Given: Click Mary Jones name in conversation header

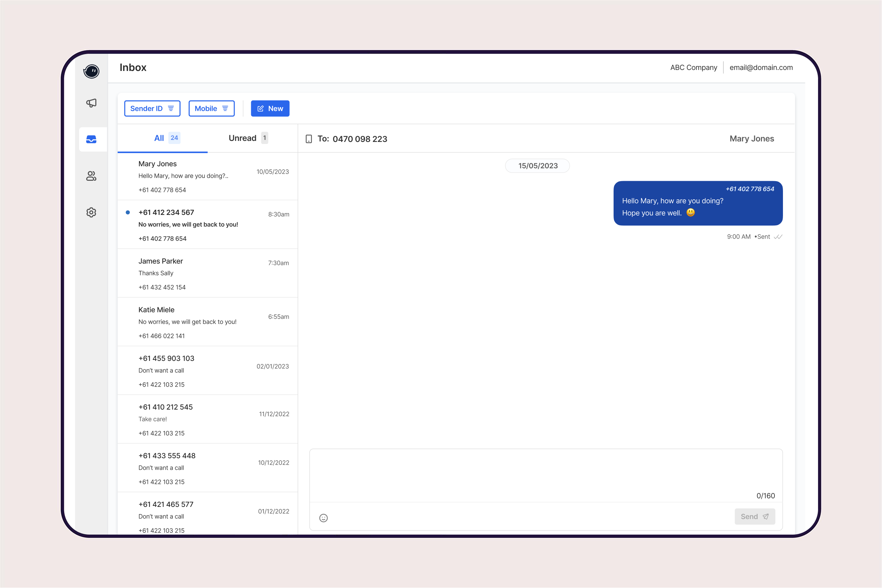Looking at the screenshot, I should (x=752, y=138).
